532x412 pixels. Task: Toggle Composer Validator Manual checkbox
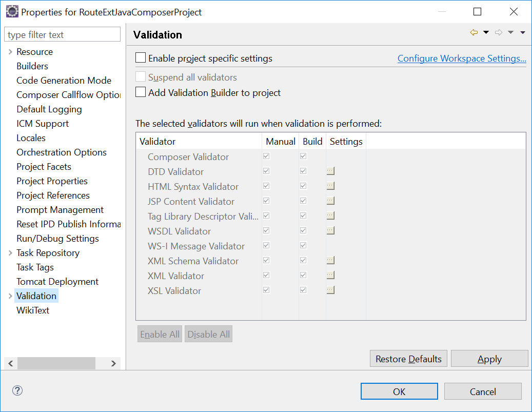tap(266, 156)
